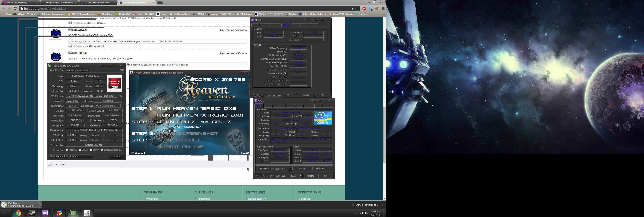Click Validate in the CPU-Z Memory window
The image size is (644, 217).
click(307, 95)
